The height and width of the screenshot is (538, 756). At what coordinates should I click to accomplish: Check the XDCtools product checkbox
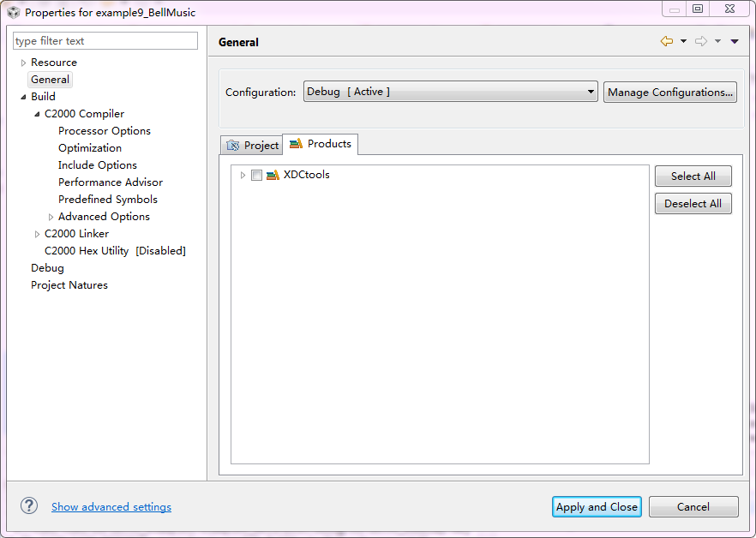(256, 175)
